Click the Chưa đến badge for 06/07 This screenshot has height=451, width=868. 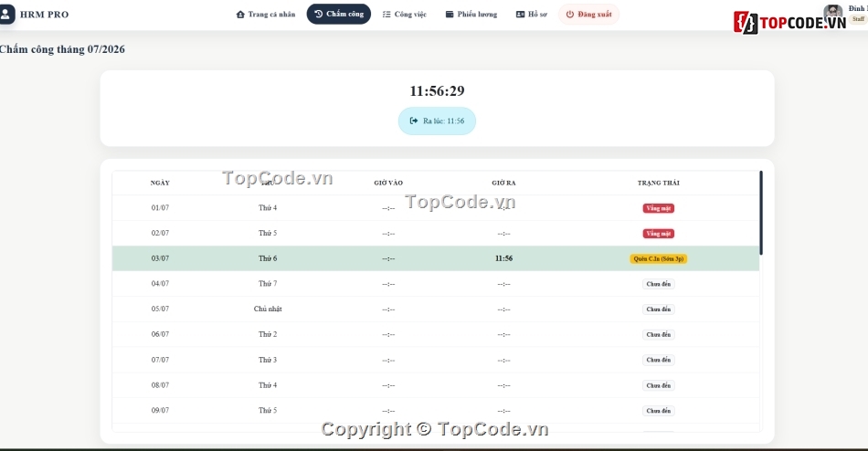point(658,335)
